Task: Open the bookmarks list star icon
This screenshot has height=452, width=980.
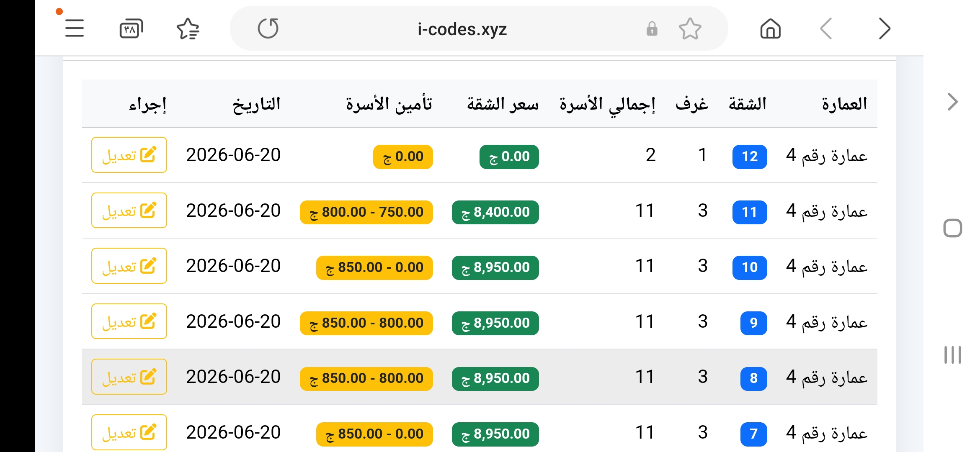Action: (x=188, y=28)
